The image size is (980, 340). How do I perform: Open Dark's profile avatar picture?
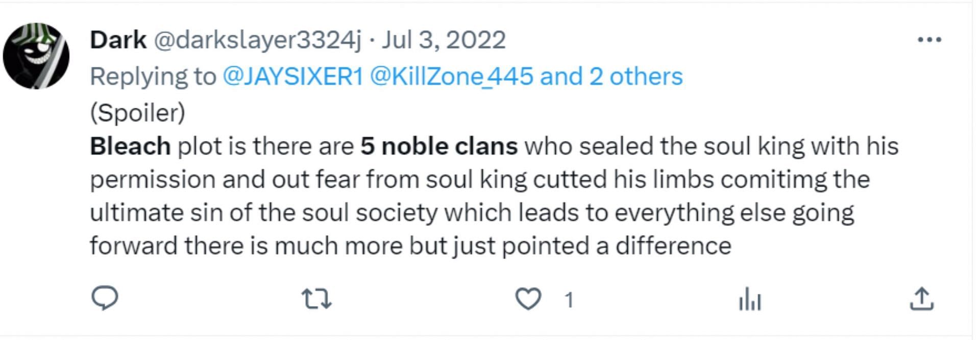(36, 56)
